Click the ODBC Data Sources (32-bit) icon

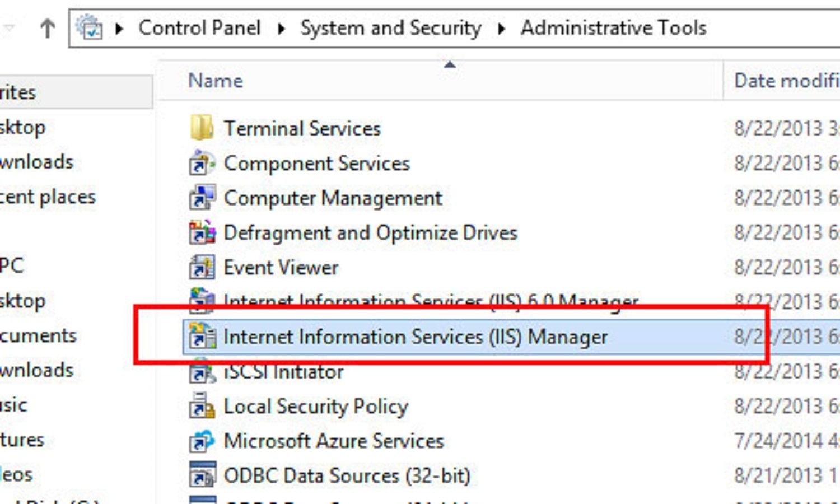[x=202, y=475]
